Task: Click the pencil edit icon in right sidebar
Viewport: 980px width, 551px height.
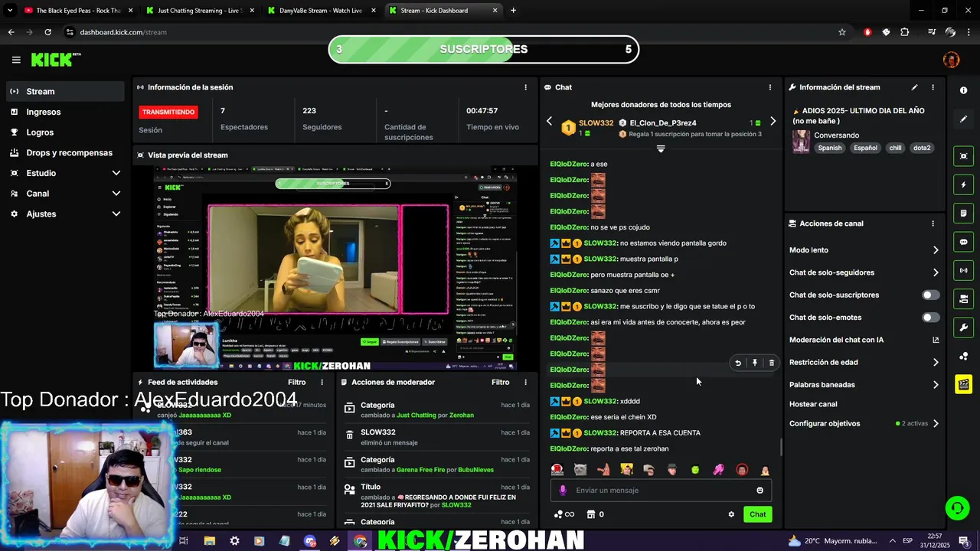Action: (x=963, y=119)
